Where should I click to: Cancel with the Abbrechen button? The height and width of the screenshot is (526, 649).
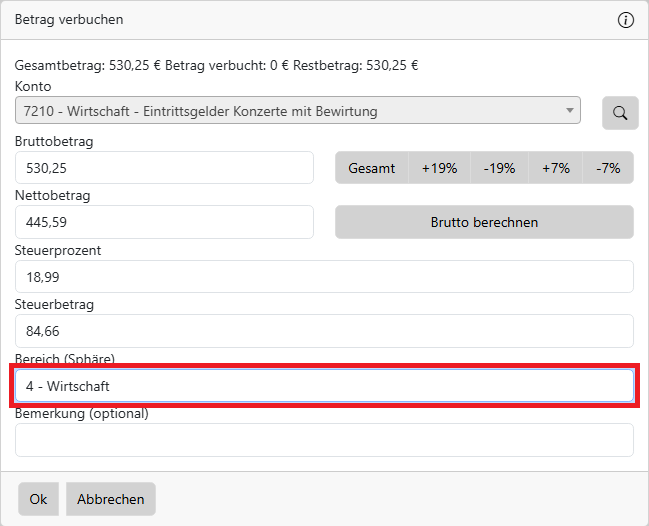click(111, 499)
